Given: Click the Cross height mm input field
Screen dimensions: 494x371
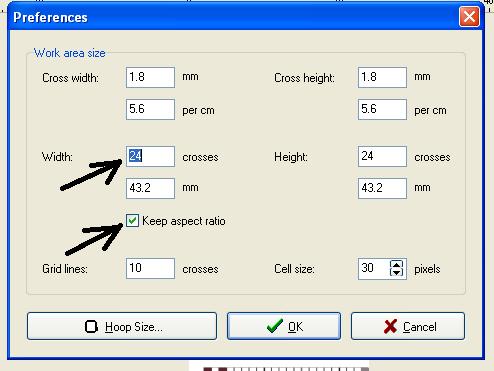Looking at the screenshot, I should (382, 77).
